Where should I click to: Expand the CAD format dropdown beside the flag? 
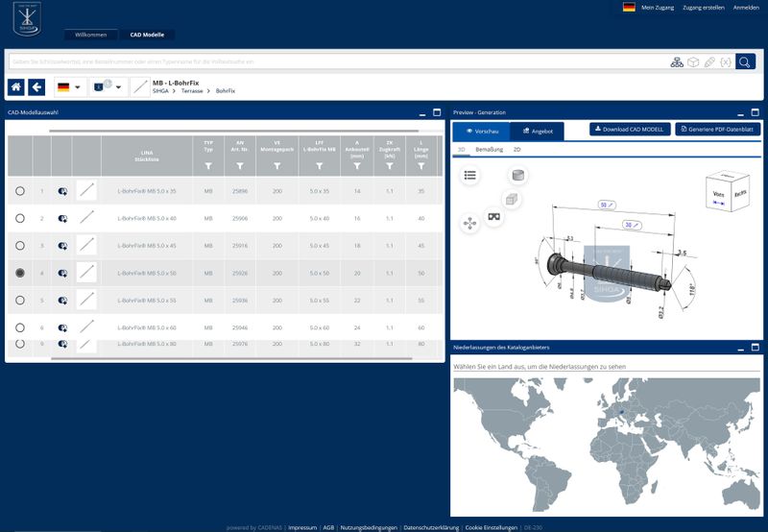point(108,87)
